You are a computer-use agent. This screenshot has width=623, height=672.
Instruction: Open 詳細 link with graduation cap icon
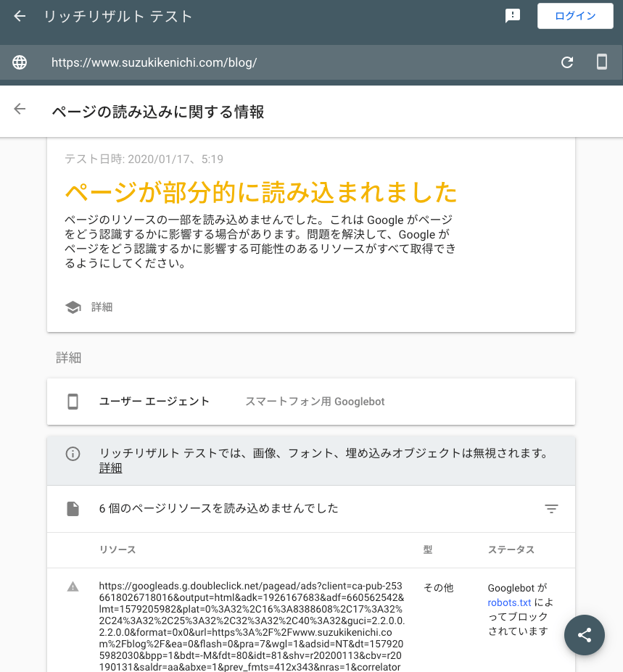tap(102, 307)
